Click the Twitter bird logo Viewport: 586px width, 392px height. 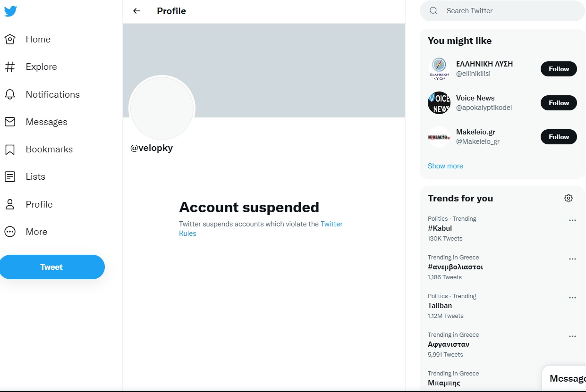click(10, 11)
